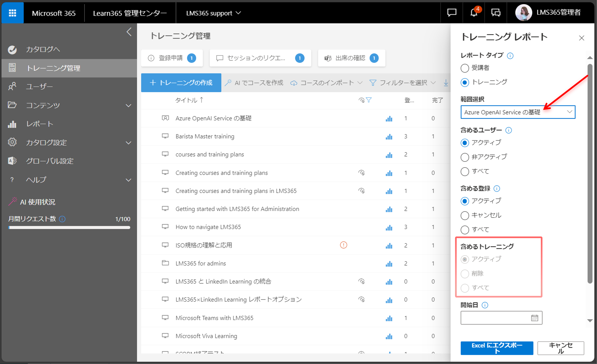Click download arrow icon in toolbar
This screenshot has width=597, height=364.
point(446,83)
